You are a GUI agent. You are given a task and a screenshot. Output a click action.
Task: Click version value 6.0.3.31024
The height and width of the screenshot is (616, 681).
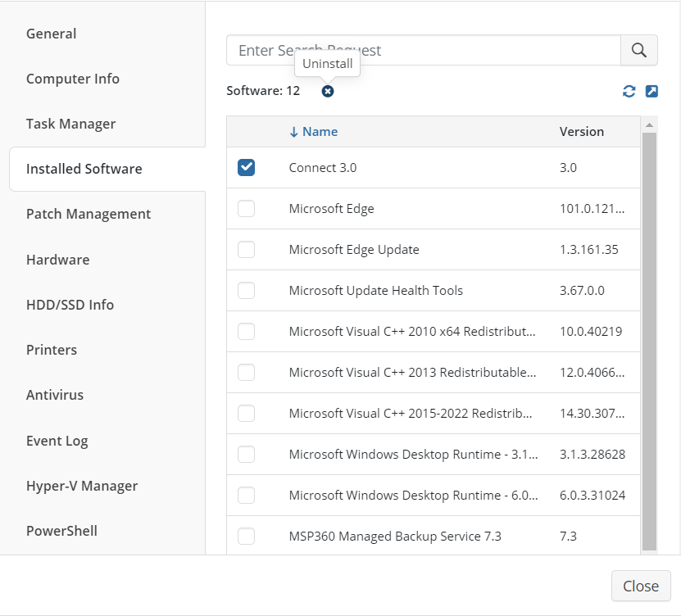pos(592,496)
